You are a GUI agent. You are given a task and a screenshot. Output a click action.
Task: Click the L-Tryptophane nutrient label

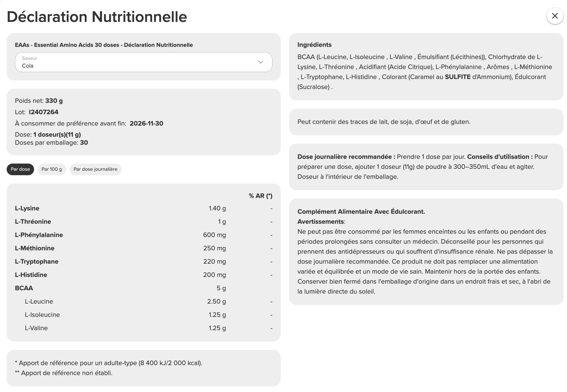[x=37, y=262]
